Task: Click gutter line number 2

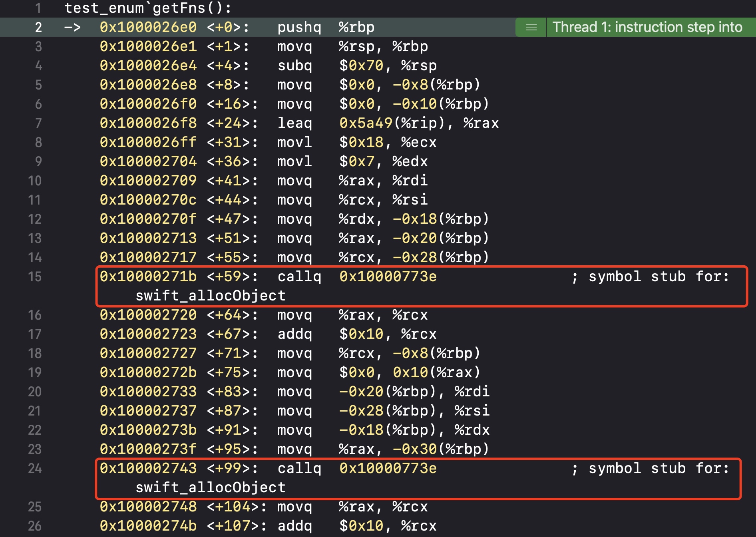Action: coord(38,27)
